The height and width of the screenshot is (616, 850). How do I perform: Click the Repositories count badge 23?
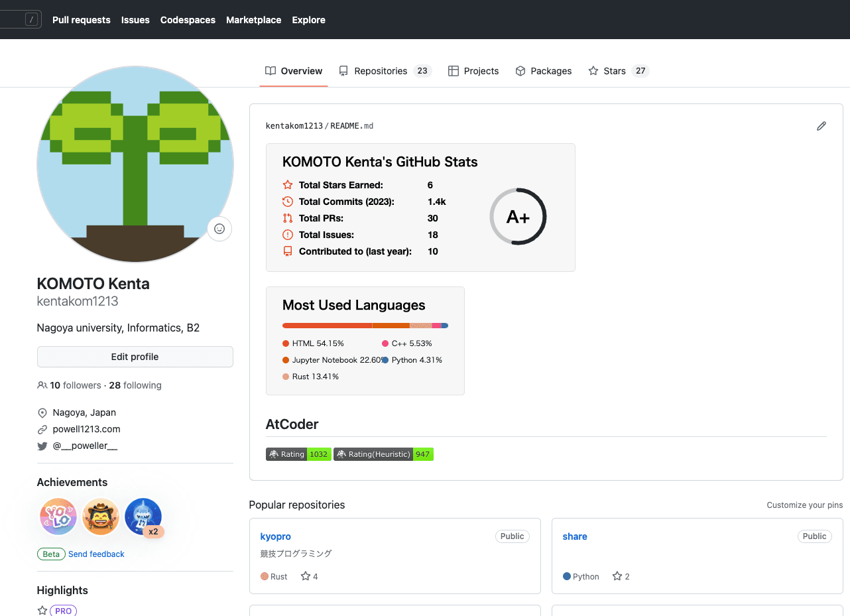click(x=422, y=71)
